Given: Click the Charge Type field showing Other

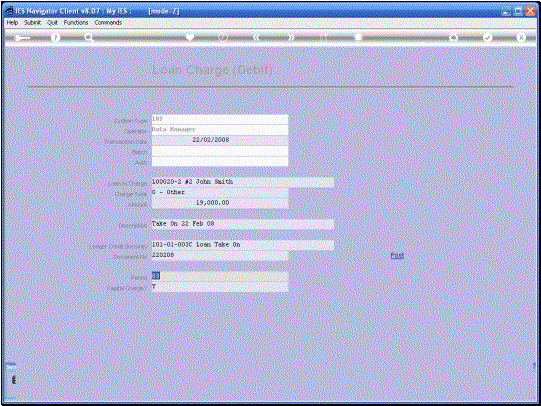Looking at the screenshot, I should click(220, 192).
